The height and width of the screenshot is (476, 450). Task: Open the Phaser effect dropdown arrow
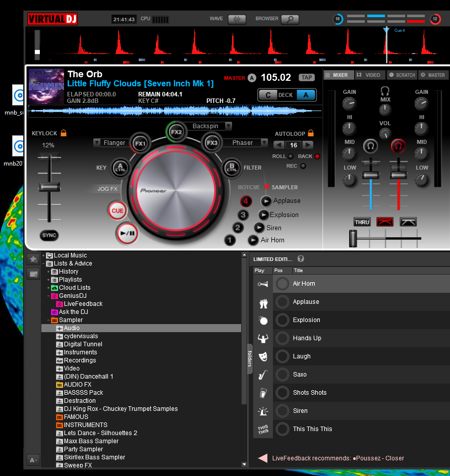click(264, 142)
